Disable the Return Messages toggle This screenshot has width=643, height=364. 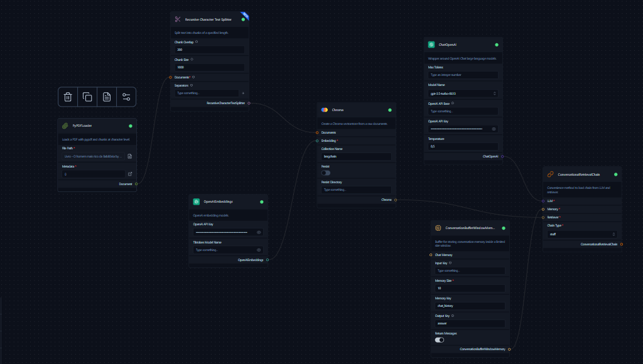(439, 339)
